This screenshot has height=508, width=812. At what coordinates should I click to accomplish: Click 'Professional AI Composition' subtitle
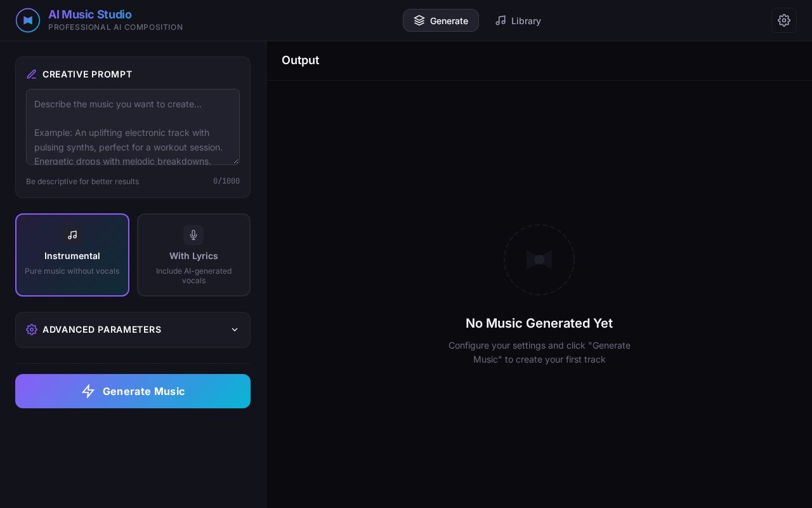pos(115,27)
